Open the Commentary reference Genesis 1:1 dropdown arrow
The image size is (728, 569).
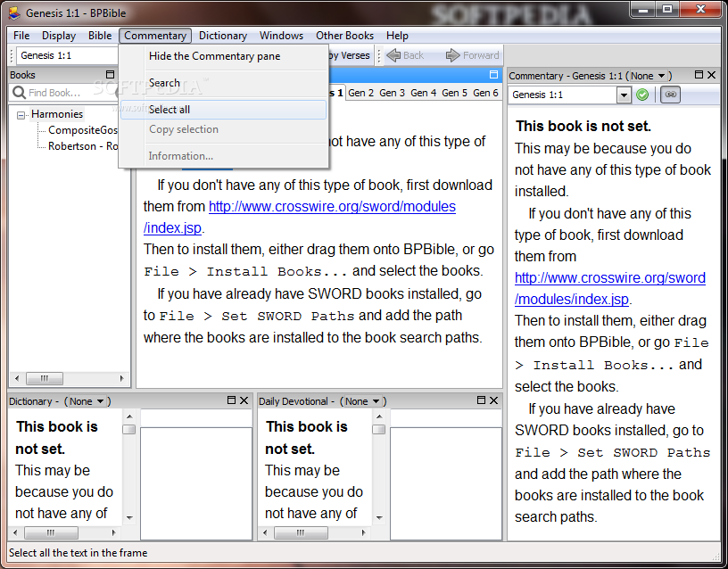click(624, 95)
